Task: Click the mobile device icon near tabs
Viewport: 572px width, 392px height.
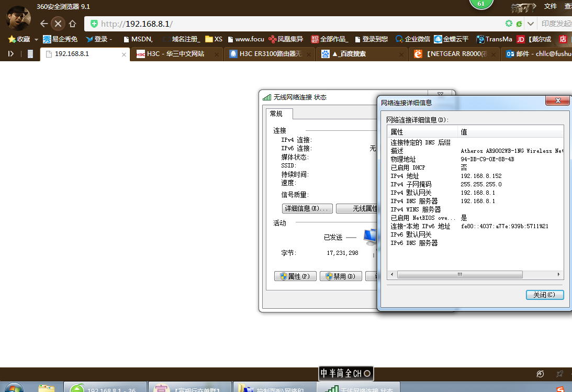Action: [30, 54]
